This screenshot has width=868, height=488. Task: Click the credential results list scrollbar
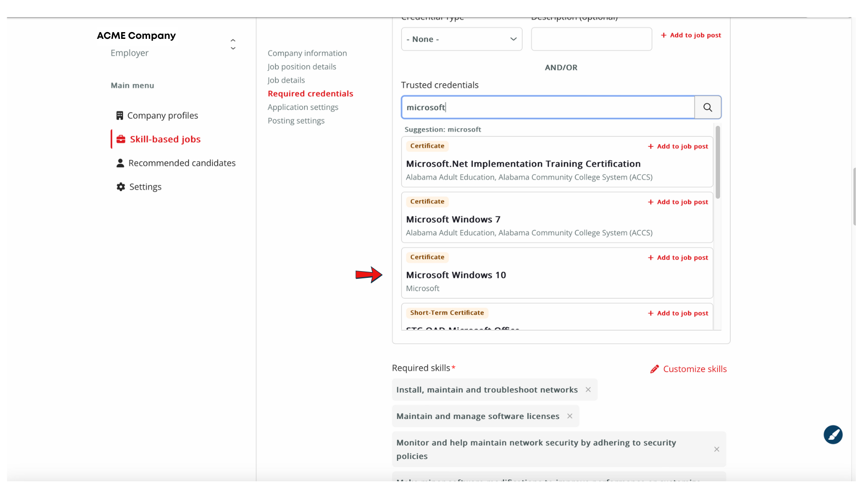[717, 162]
